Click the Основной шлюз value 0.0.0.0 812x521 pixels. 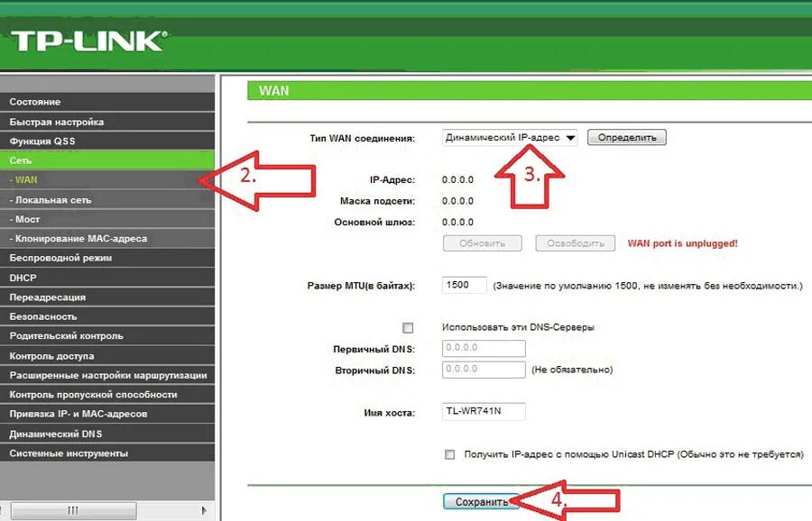457,222
